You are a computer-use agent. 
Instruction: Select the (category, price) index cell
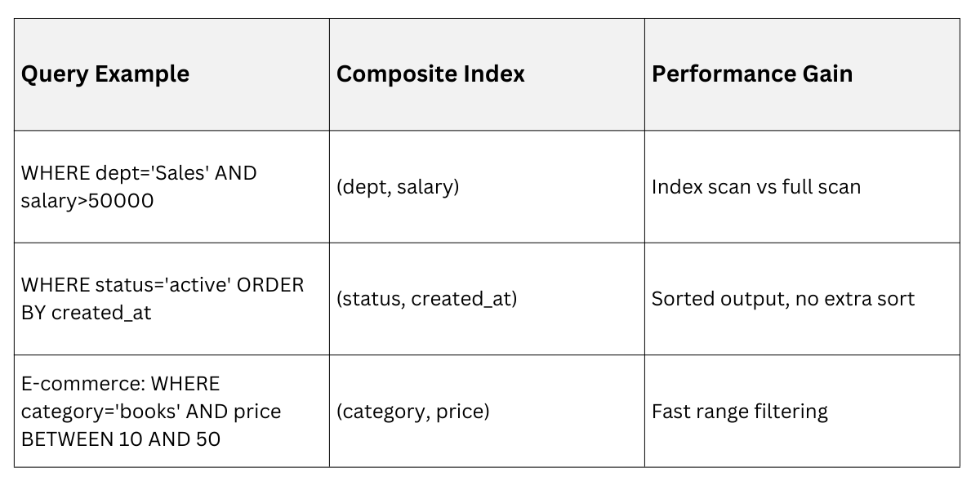[412, 411]
